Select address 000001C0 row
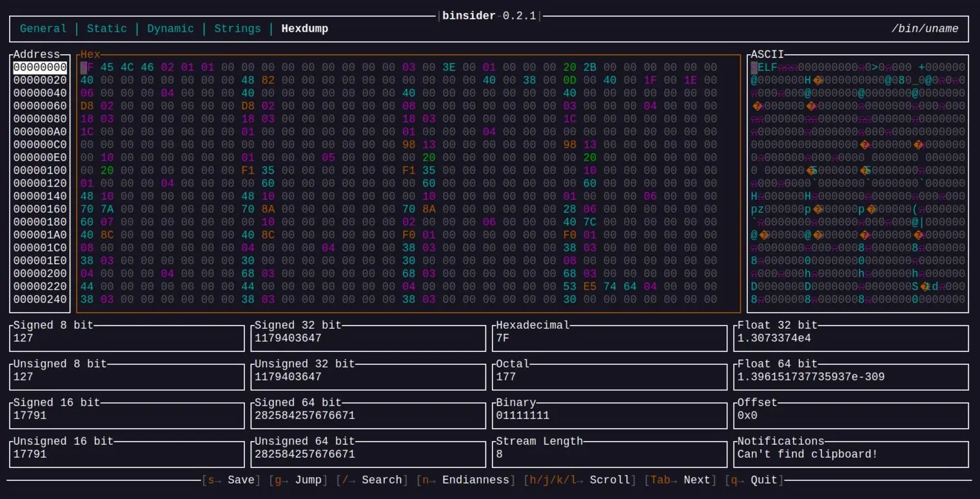 40,248
